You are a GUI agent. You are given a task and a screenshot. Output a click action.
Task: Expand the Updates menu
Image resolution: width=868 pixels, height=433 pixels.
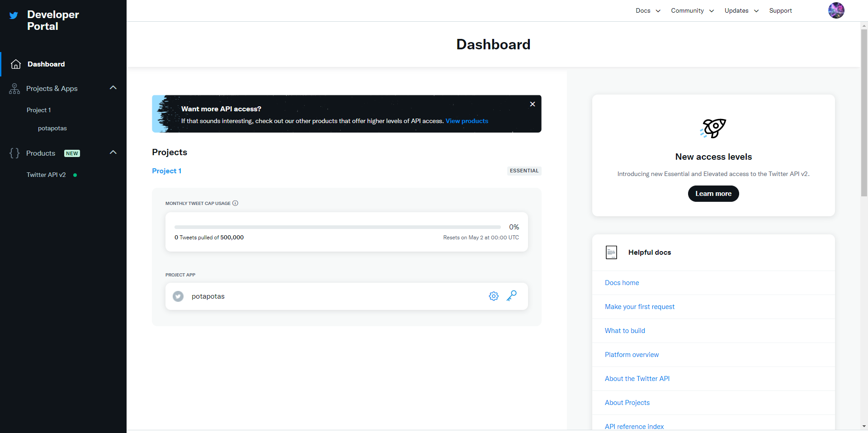coord(741,11)
